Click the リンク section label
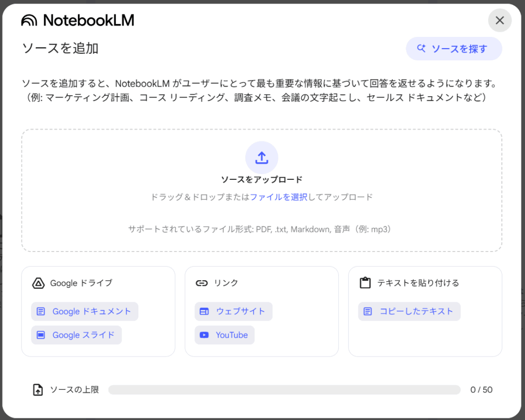 point(226,283)
